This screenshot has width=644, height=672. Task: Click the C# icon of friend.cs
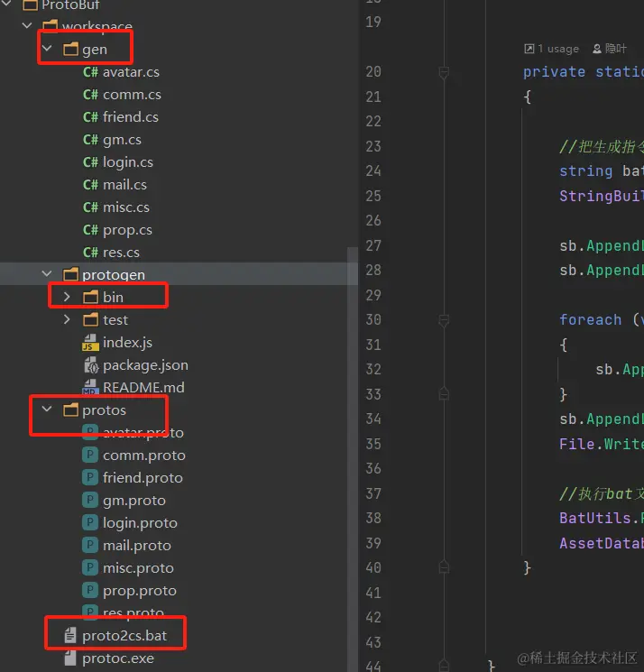[90, 117]
